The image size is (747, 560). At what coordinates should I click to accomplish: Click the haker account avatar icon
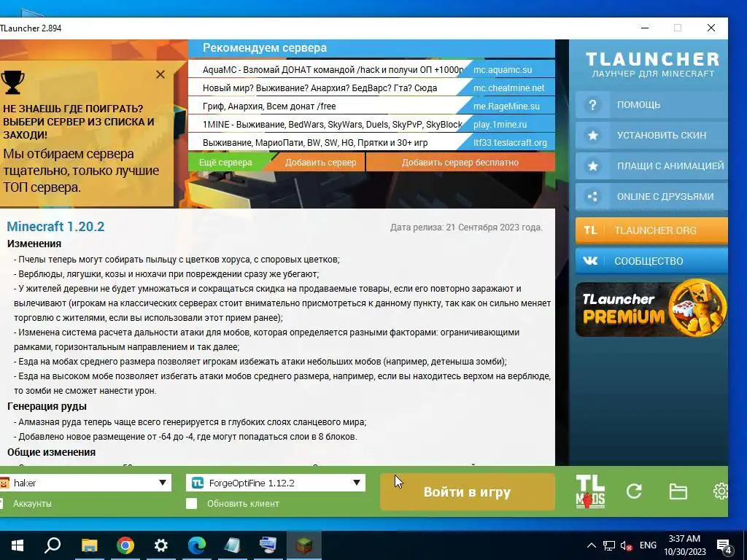pyautogui.click(x=5, y=483)
